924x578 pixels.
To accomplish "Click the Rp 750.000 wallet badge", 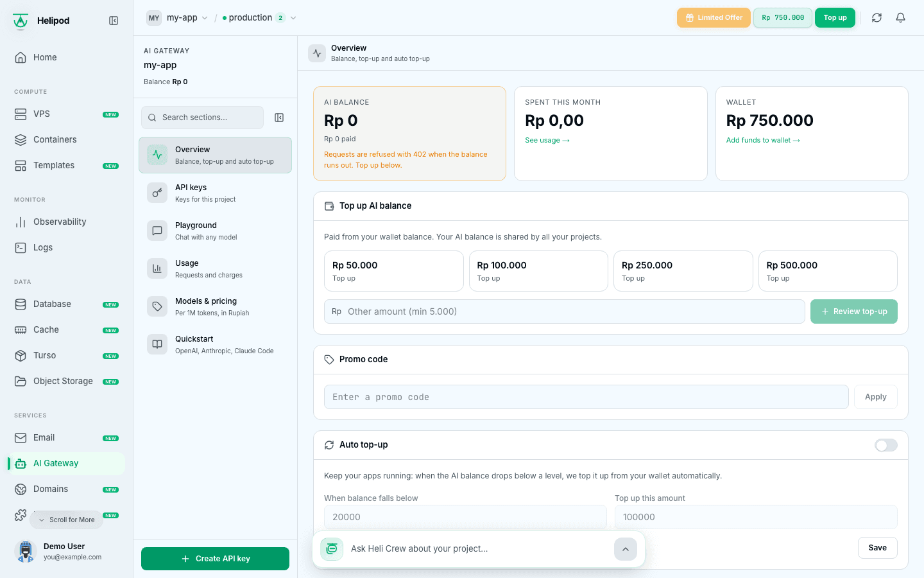I will (783, 18).
